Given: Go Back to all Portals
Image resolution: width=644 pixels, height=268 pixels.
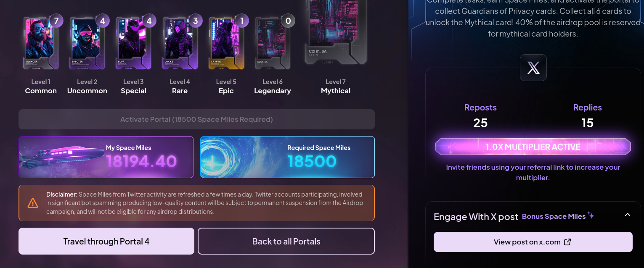Looking at the screenshot, I should (x=286, y=241).
